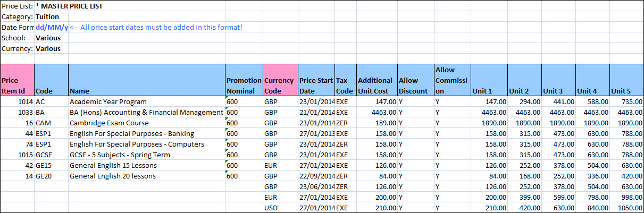Select the "MASTER PRICE LIST" title cell

[69, 6]
